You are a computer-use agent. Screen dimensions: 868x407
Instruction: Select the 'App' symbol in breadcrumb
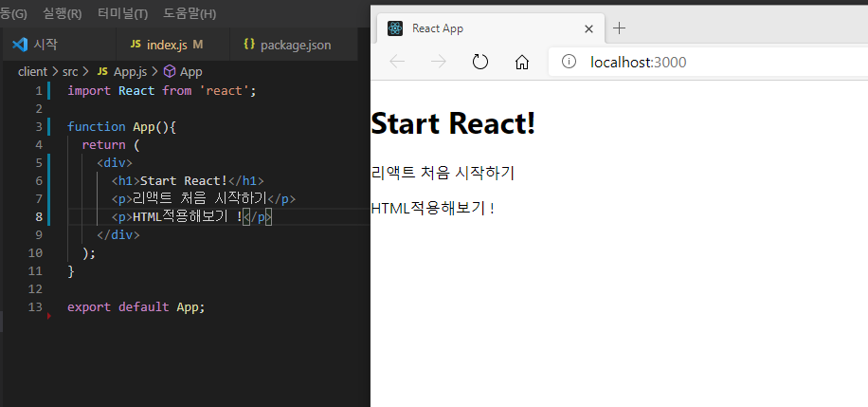[x=191, y=71]
